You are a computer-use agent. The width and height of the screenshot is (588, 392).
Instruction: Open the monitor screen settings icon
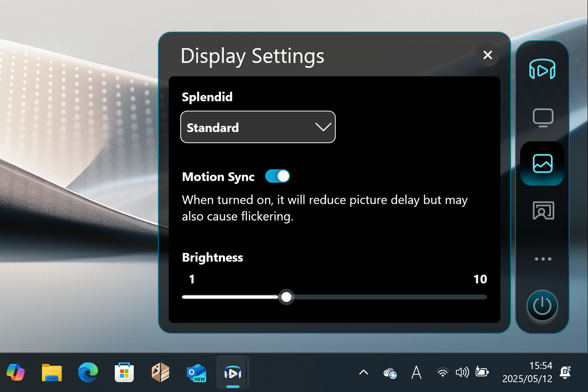[542, 118]
